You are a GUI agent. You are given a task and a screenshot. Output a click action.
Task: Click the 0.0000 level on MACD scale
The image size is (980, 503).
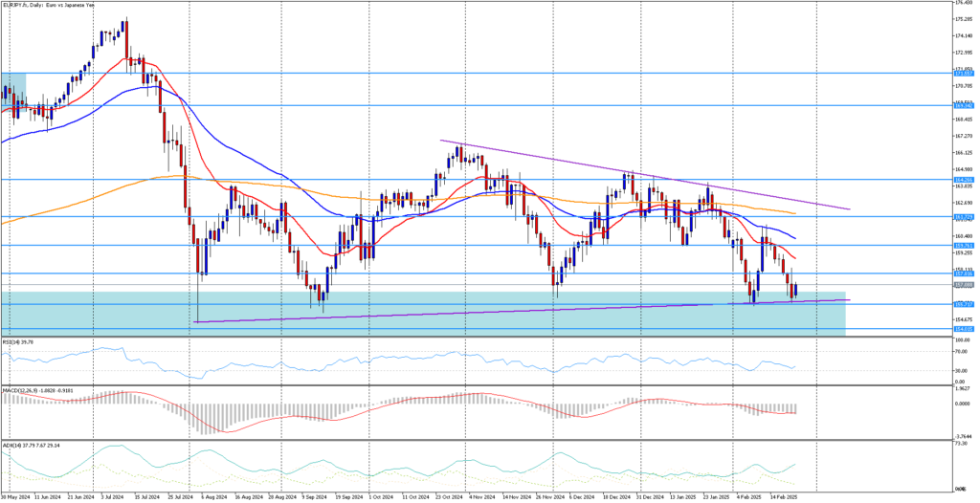[x=961, y=403]
